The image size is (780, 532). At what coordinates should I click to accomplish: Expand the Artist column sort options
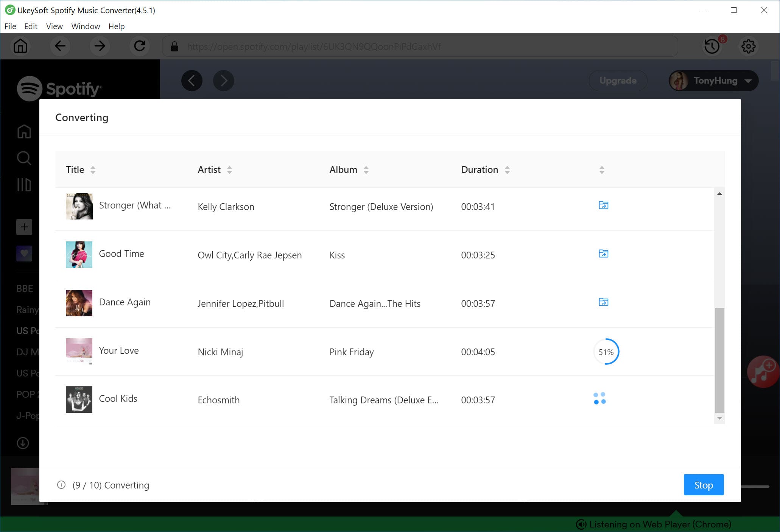229,170
